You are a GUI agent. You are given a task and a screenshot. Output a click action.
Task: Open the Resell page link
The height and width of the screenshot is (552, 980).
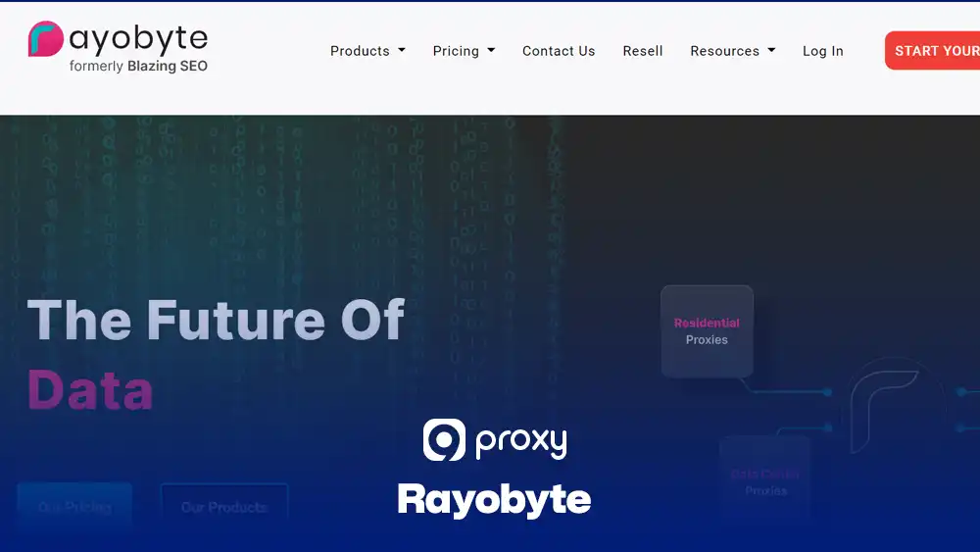(643, 51)
